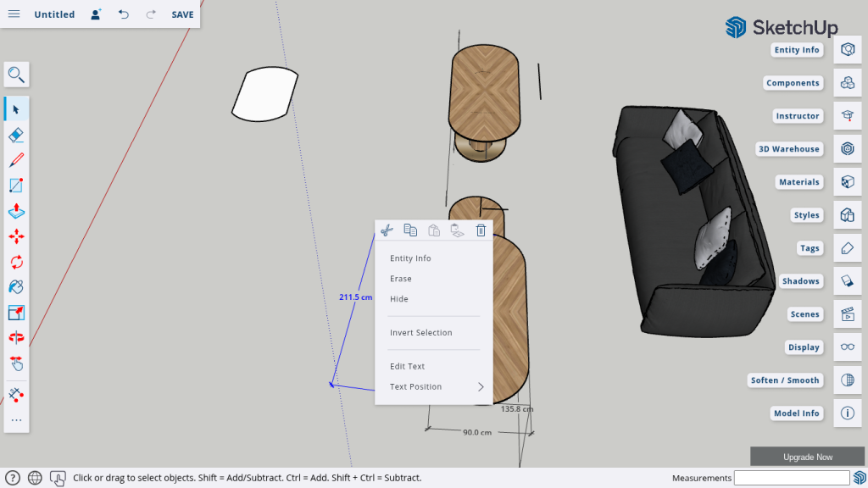
Task: Choose the Push/Pull tool
Action: click(16, 211)
